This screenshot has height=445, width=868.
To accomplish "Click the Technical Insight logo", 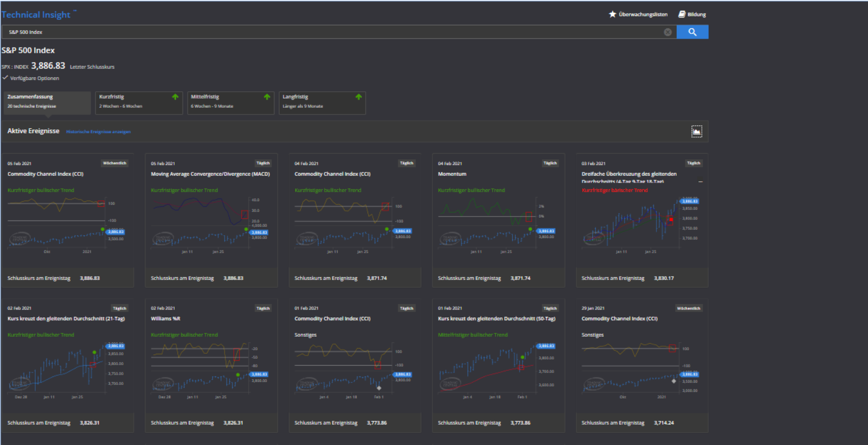I will 39,15.
